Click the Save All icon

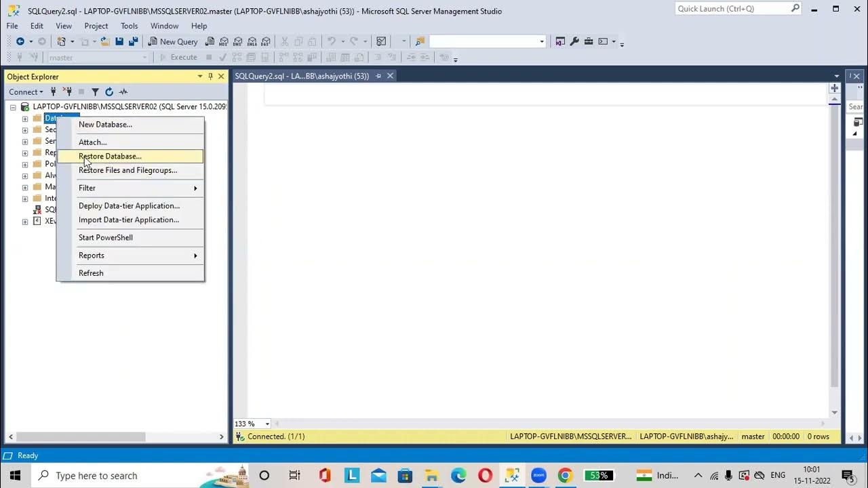[x=134, y=41]
